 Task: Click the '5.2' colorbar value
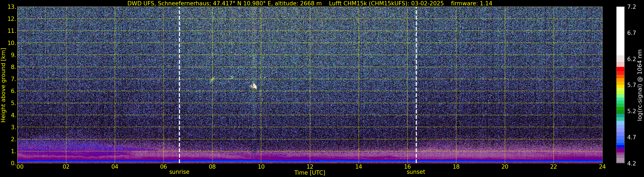(632, 111)
